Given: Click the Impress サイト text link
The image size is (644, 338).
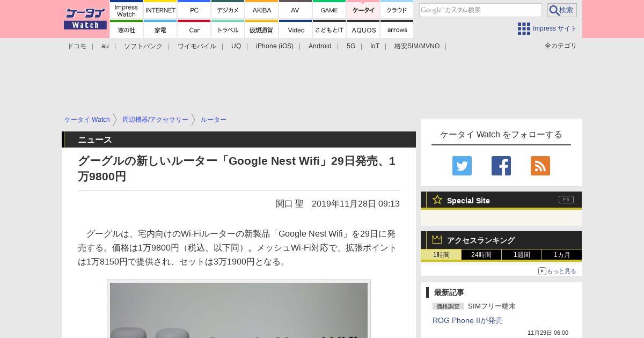Looking at the screenshot, I should coord(555,28).
